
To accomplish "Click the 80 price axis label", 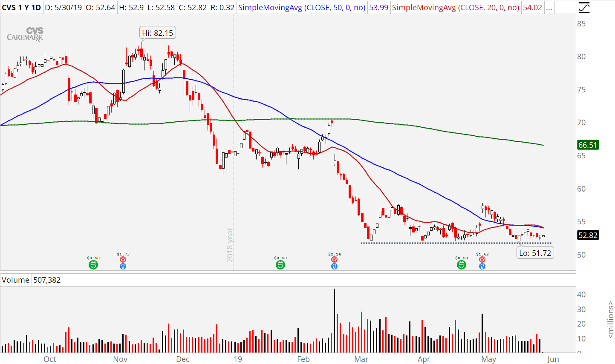I will tap(581, 57).
